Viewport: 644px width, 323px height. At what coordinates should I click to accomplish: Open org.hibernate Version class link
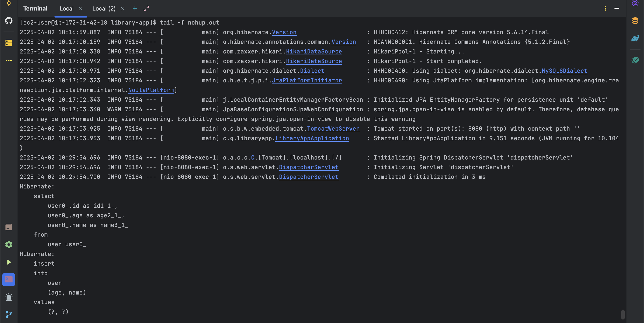click(x=284, y=32)
